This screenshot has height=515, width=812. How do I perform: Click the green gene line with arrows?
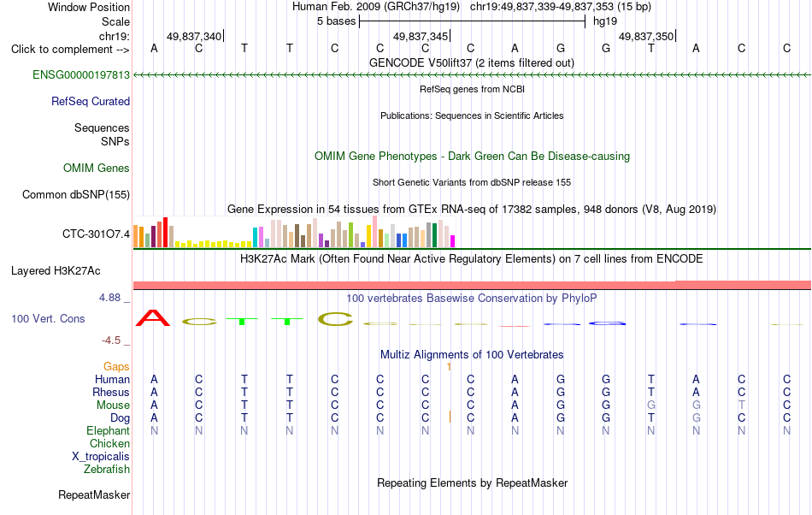tap(472, 75)
